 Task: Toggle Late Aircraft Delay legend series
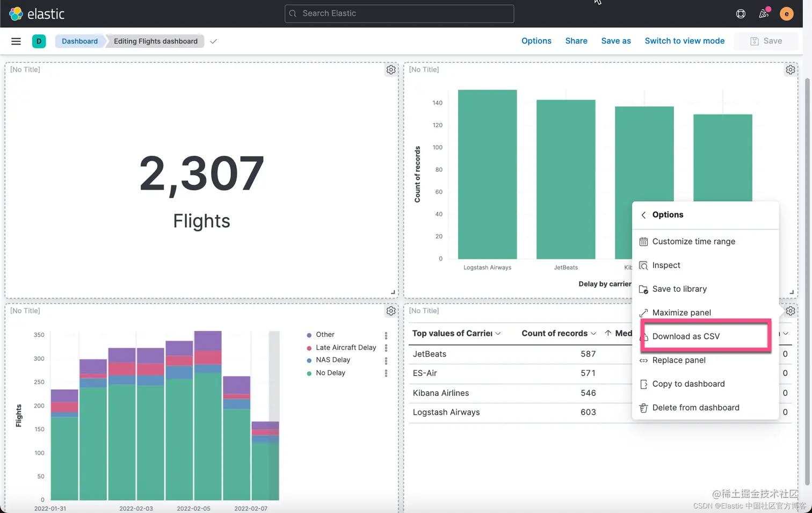[x=346, y=348]
